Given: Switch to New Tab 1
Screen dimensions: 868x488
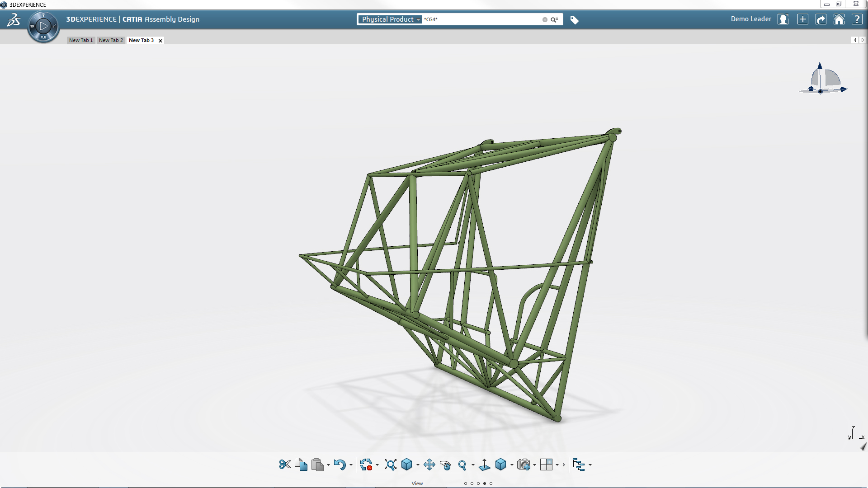Looking at the screenshot, I should pos(81,40).
